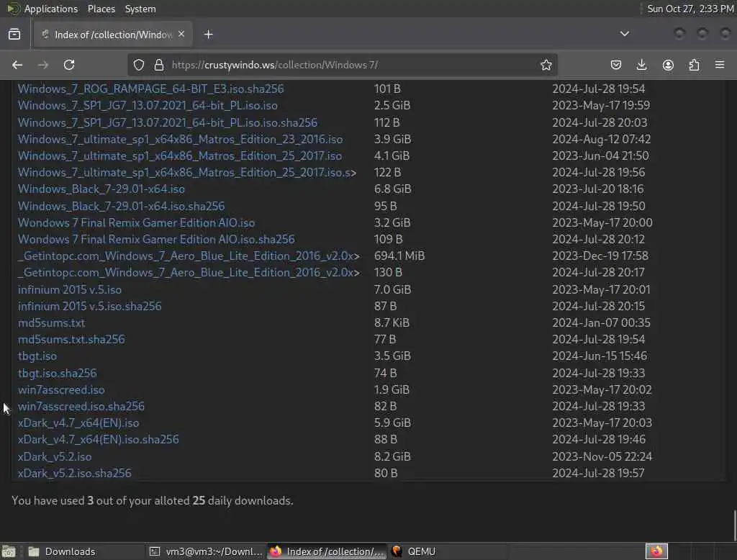Viewport: 737px width, 560px height.
Task: Open the Firefox hamburger menu
Action: click(720, 65)
